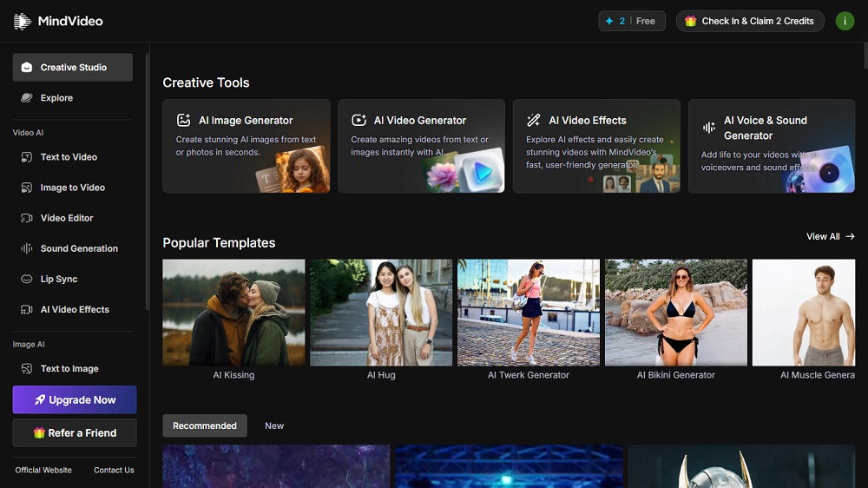Select the AI Twerk Generator thumbnail
Viewport: 868px width, 488px height.
point(528,313)
